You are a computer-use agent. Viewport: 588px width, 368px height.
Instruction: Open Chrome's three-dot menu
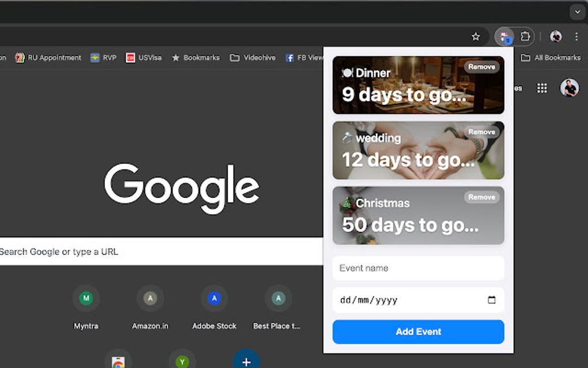click(576, 36)
